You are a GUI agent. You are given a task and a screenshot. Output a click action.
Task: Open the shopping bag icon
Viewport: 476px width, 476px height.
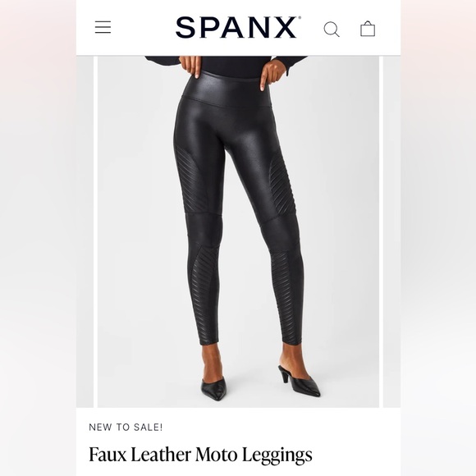pyautogui.click(x=368, y=29)
